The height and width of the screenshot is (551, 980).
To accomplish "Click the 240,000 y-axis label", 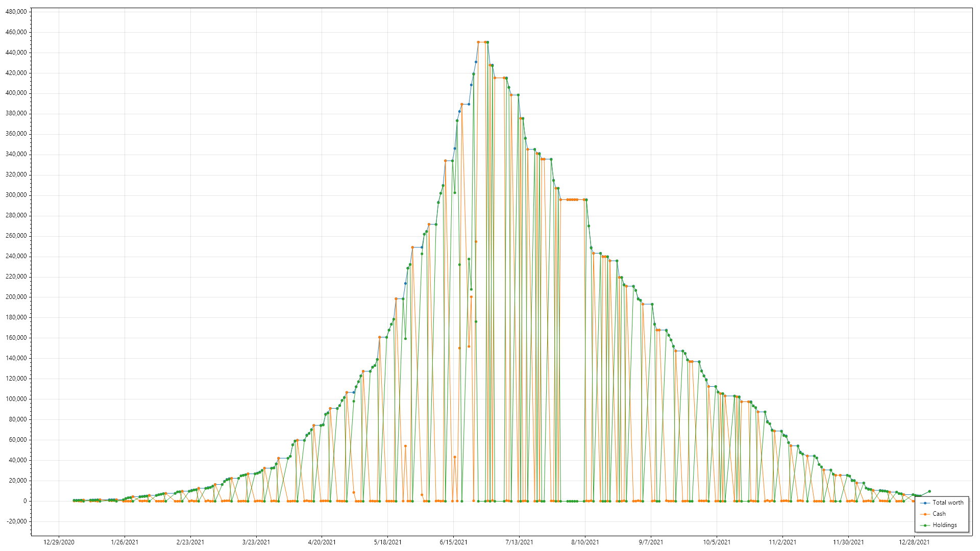I will (16, 257).
